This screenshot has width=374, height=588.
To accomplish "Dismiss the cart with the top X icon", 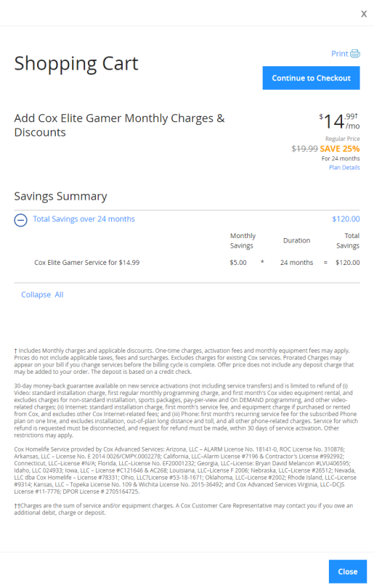I will (364, 14).
